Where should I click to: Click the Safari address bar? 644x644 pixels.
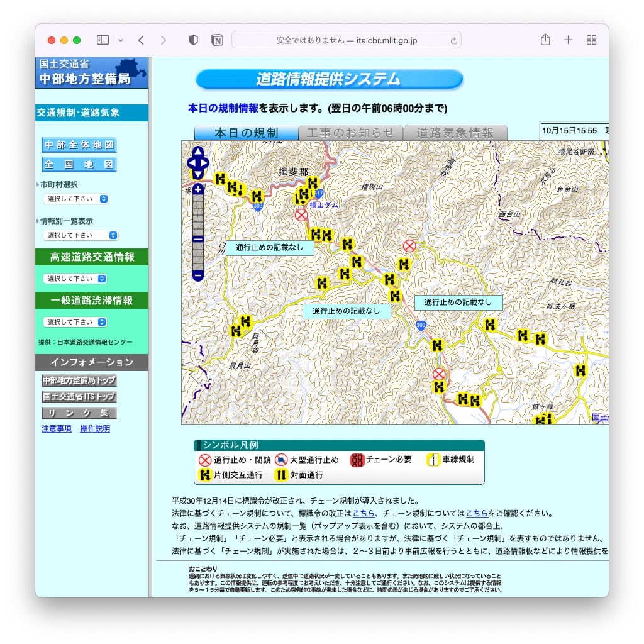346,41
